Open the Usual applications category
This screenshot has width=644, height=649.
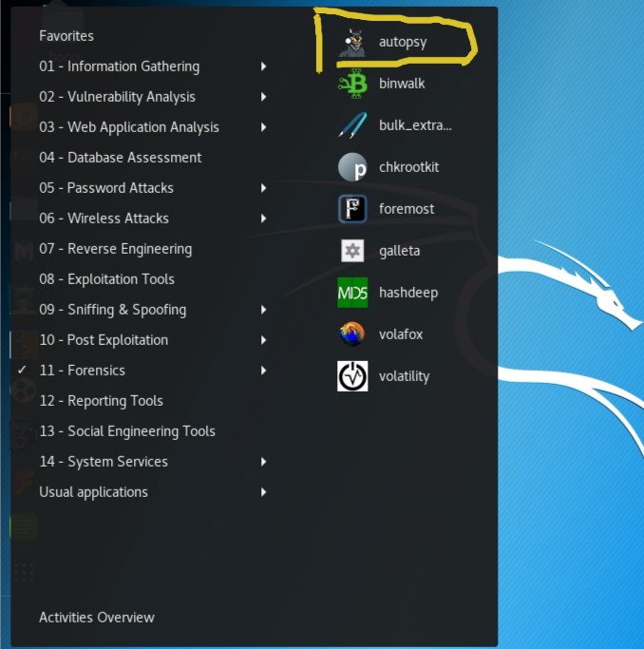click(93, 492)
